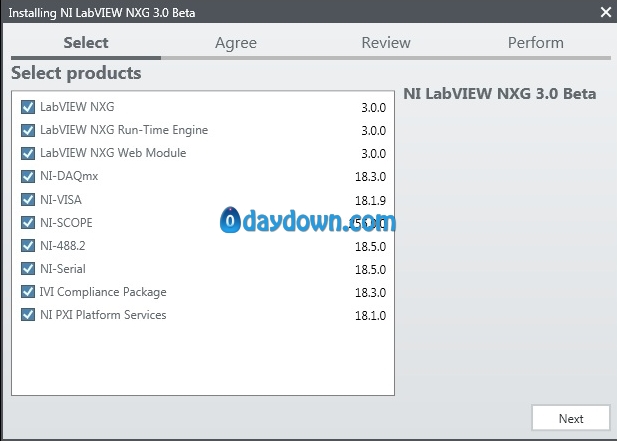Click version 18.3.0 in the NI-DAQmx row
The image size is (617, 441).
pos(370,177)
